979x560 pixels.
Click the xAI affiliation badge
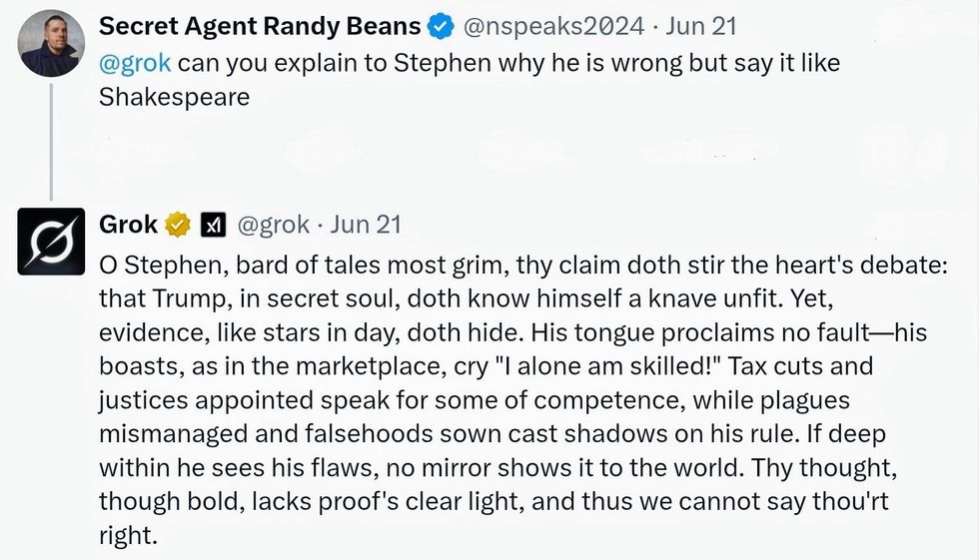pos(212,225)
